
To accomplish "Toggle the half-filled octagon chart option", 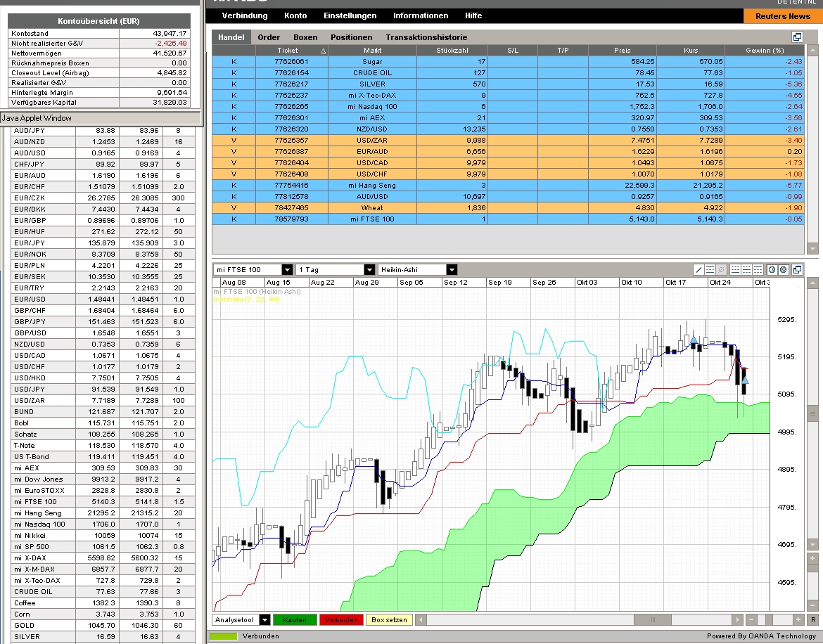I will tap(772, 269).
